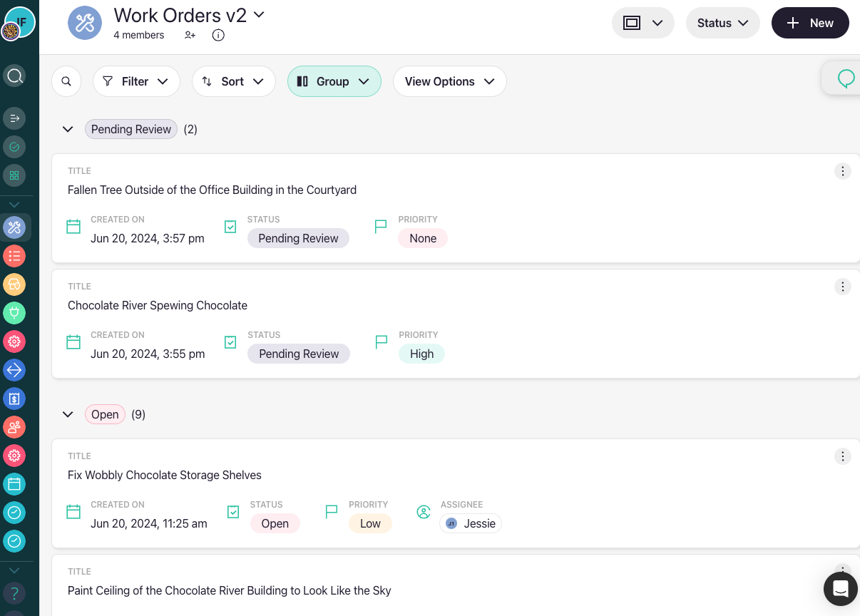Open the Status dropdown button in header
This screenshot has height=616, width=860.
coord(722,23)
